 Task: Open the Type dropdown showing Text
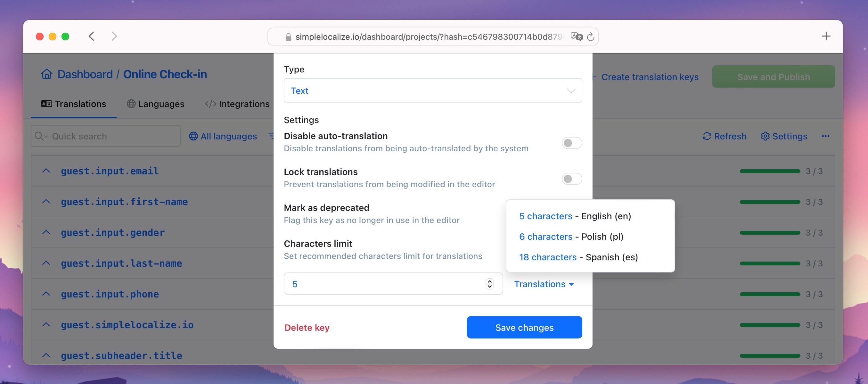pyautogui.click(x=433, y=91)
